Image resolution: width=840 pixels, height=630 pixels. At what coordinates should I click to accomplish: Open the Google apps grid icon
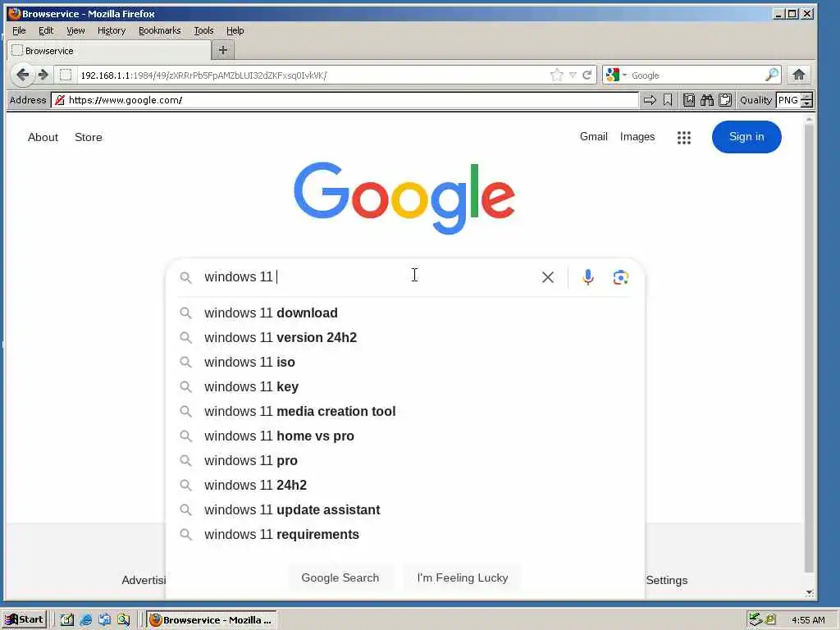pos(683,138)
